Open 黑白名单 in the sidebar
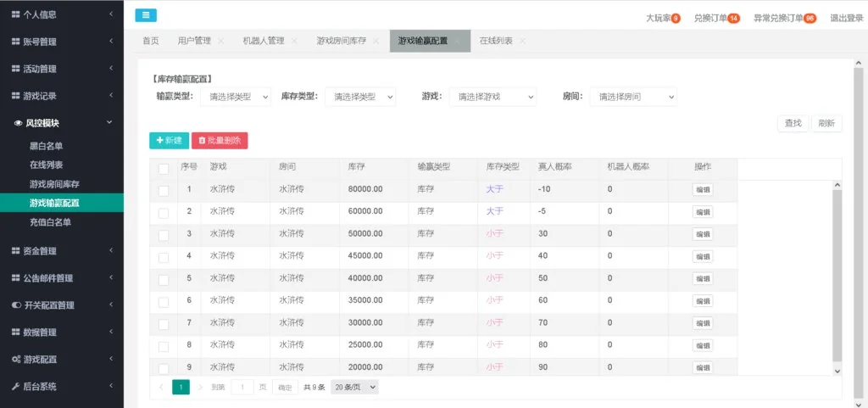 [x=46, y=146]
